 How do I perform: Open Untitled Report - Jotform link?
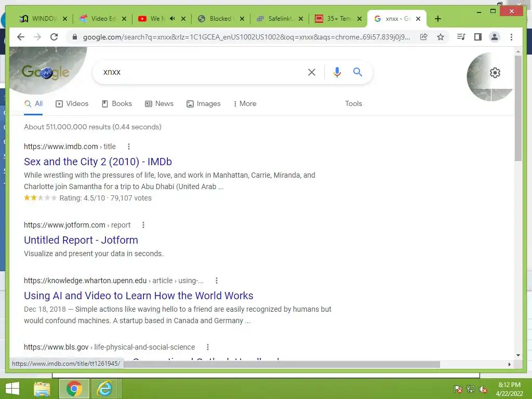pyautogui.click(x=81, y=240)
